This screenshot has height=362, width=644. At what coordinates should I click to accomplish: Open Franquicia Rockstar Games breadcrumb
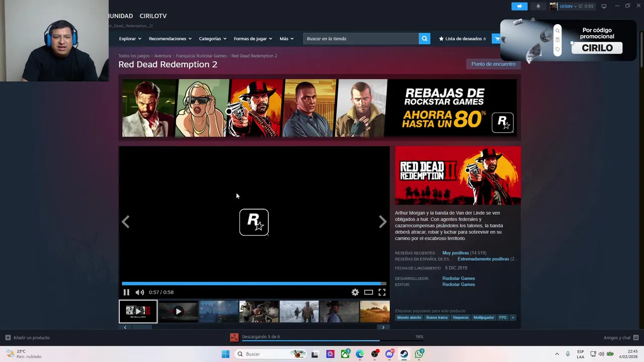pos(201,56)
